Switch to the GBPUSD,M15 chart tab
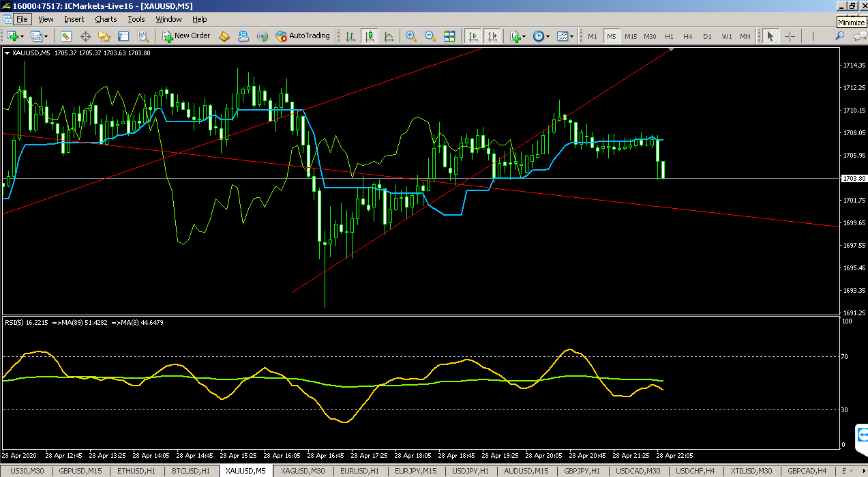868x477 pixels. click(80, 471)
